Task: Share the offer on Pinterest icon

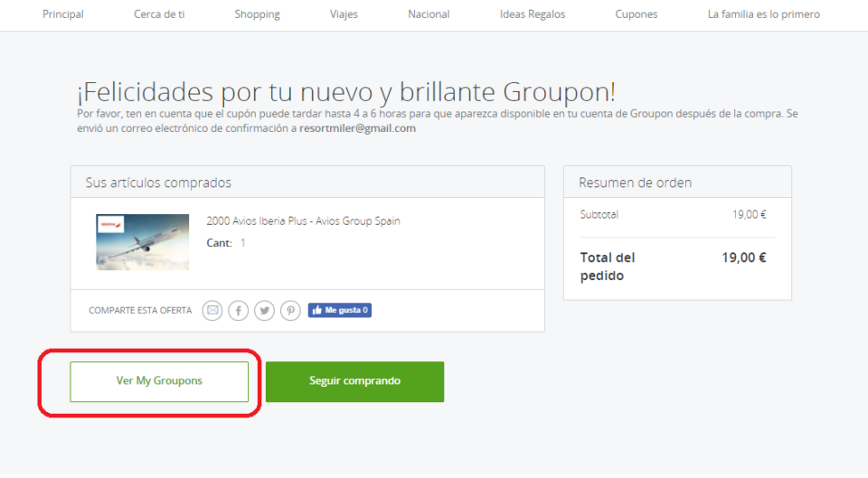Action: coord(290,310)
